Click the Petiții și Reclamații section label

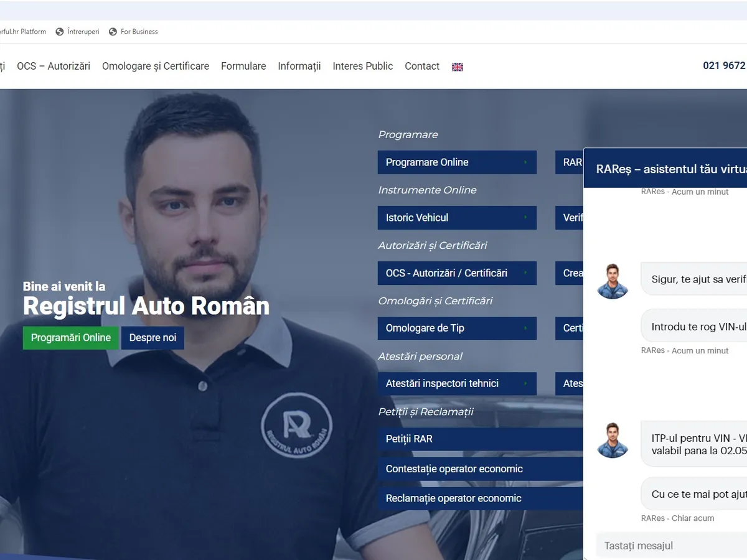coord(426,412)
